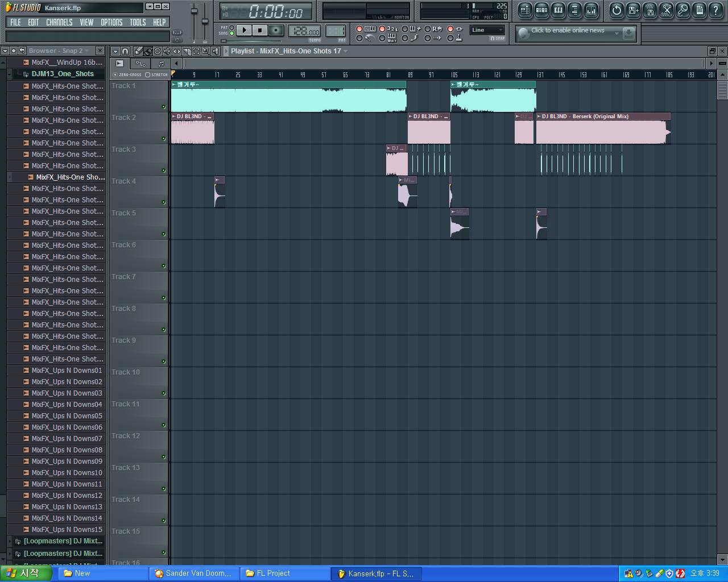Open the Line snap dropdown
Viewport: 728px width, 582px height.
487,30
